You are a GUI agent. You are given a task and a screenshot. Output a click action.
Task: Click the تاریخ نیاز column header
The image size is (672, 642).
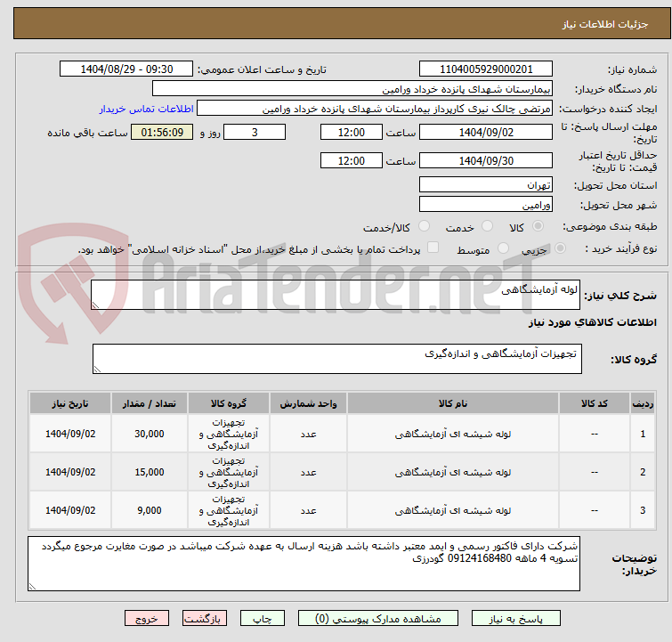point(70,403)
